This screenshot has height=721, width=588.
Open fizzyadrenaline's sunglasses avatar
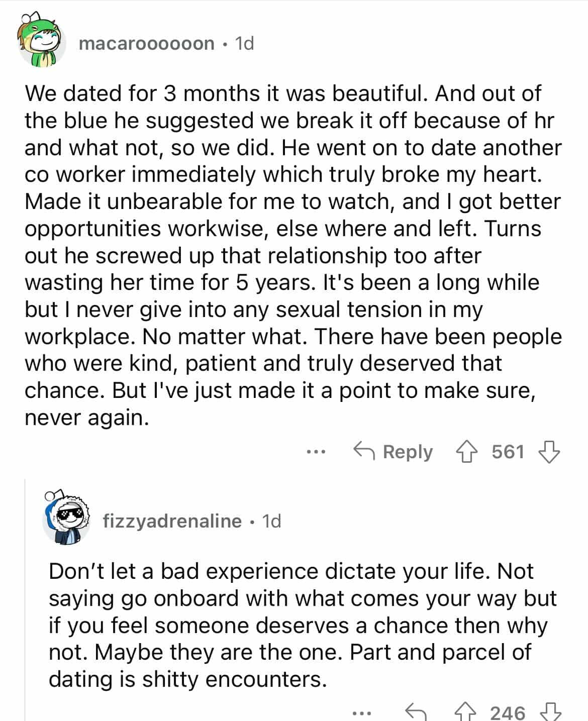[x=67, y=520]
